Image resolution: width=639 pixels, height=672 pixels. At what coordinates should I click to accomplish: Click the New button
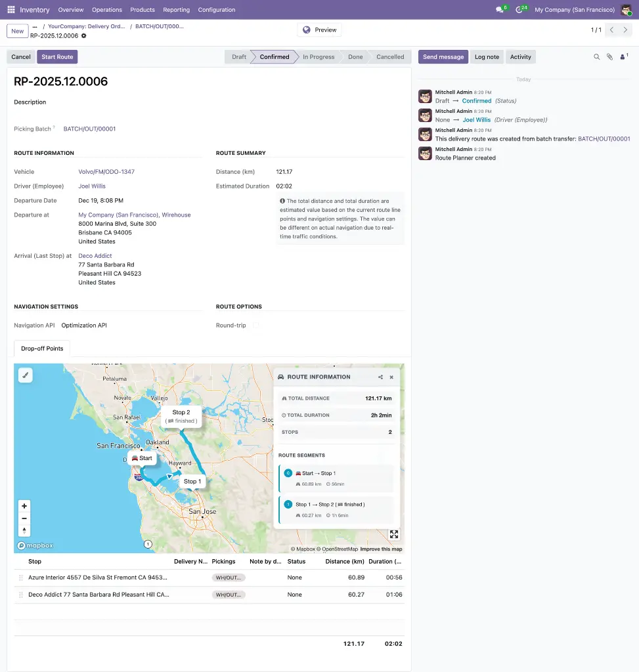pyautogui.click(x=18, y=31)
